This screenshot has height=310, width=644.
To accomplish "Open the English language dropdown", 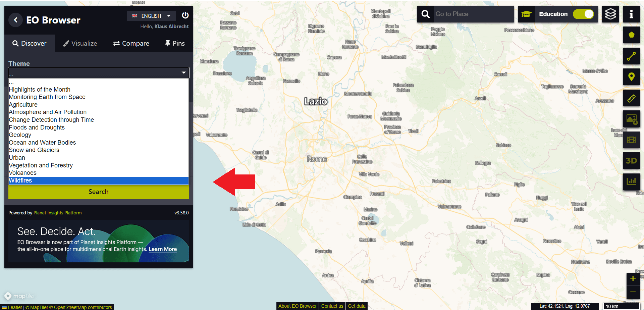I will 151,16.
